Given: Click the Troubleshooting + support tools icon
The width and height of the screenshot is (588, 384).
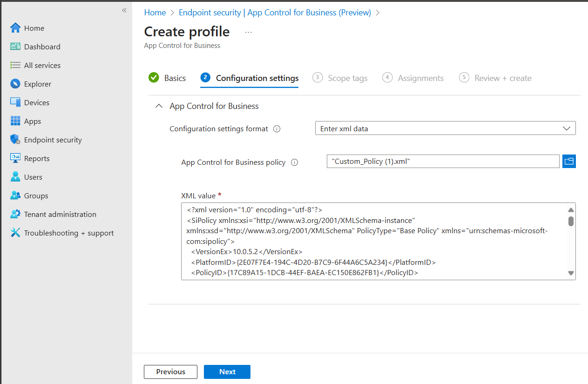Looking at the screenshot, I should pyautogui.click(x=15, y=233).
